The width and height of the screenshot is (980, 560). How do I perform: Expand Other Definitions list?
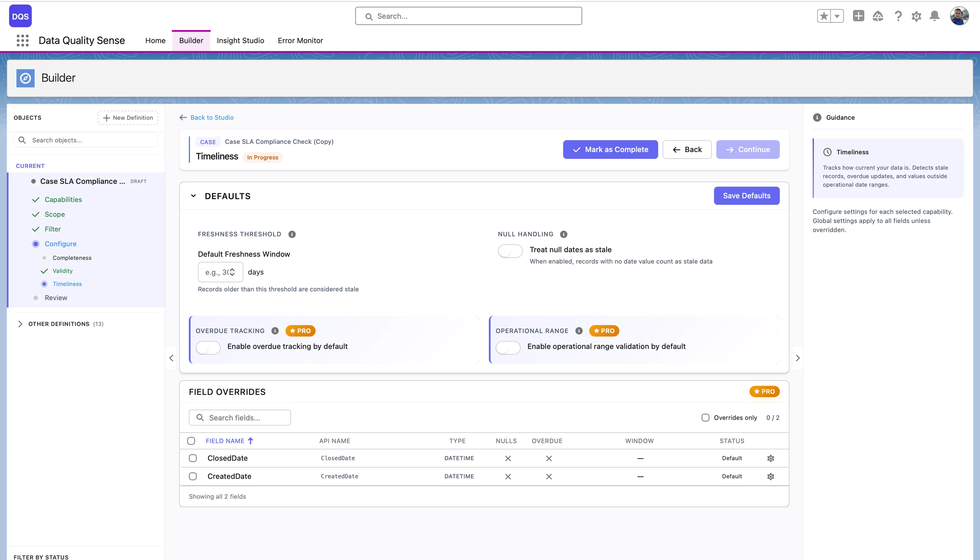pyautogui.click(x=20, y=324)
